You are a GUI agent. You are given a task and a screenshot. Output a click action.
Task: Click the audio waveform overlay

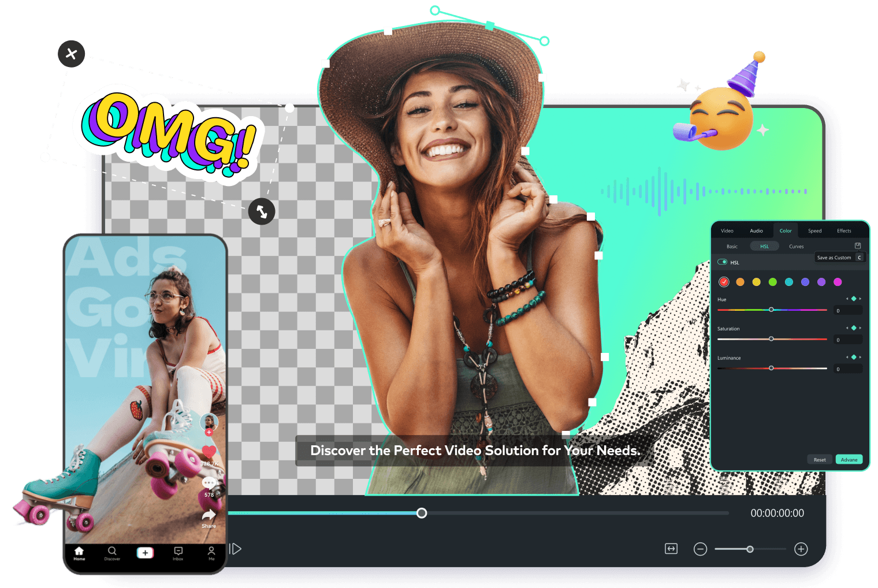point(704,191)
